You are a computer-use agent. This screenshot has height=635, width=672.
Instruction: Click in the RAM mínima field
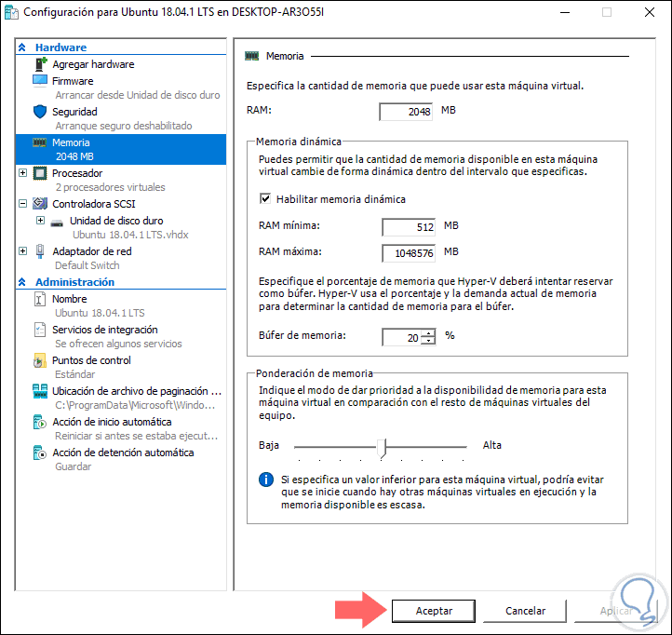[x=409, y=227]
